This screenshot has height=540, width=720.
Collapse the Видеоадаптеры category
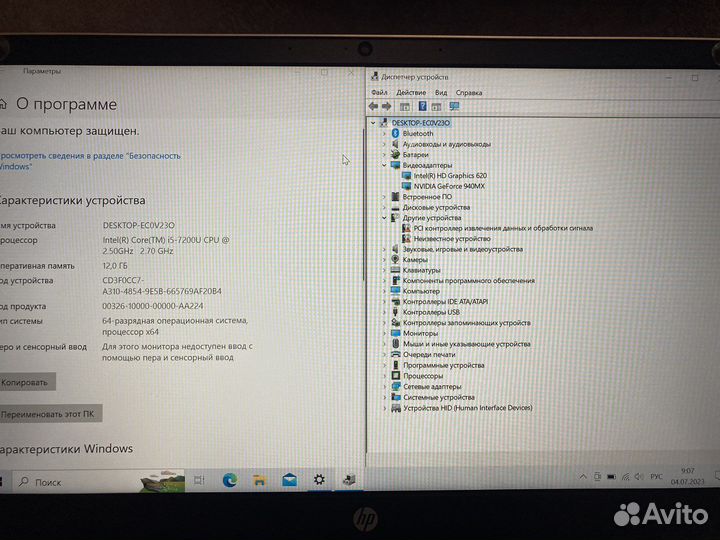(384, 165)
